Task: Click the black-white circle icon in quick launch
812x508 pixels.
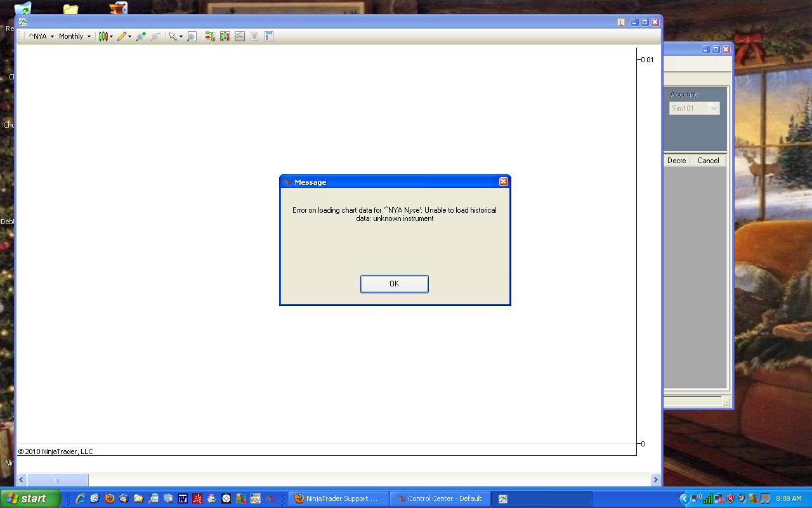Action: [x=226, y=498]
